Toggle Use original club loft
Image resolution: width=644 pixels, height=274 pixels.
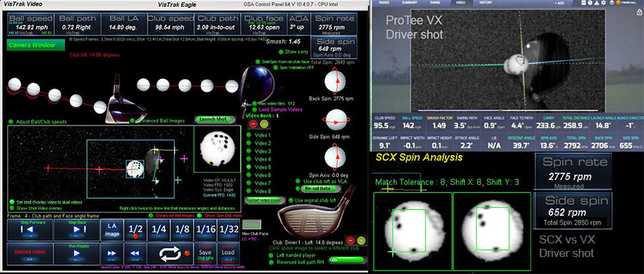(291, 200)
